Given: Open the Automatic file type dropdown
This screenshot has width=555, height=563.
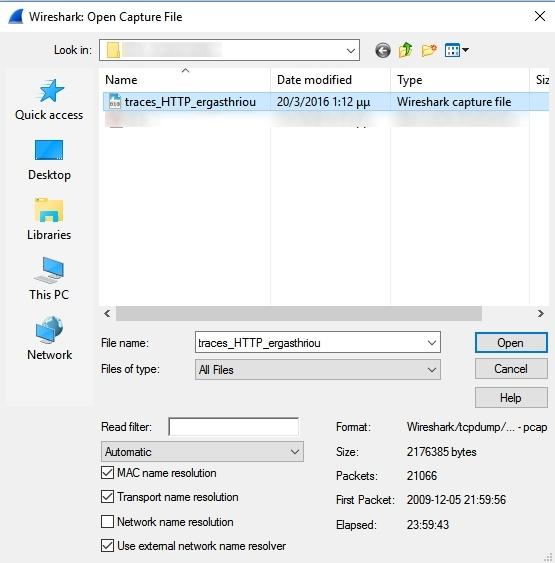Looking at the screenshot, I should pos(202,452).
